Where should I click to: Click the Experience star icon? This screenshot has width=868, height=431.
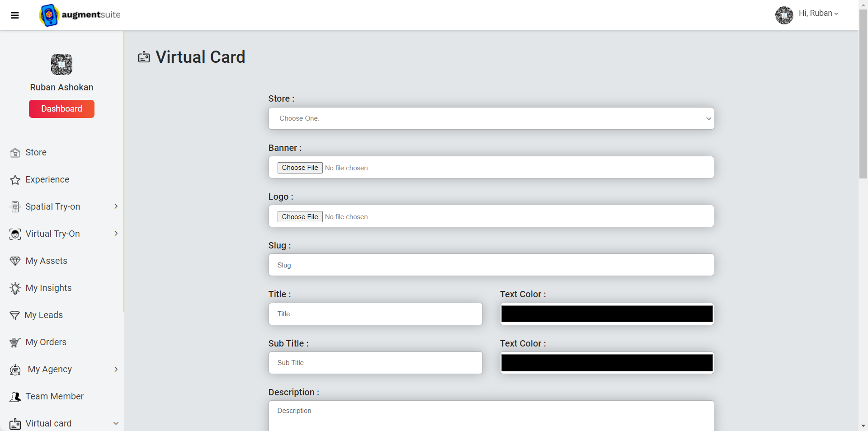click(15, 180)
